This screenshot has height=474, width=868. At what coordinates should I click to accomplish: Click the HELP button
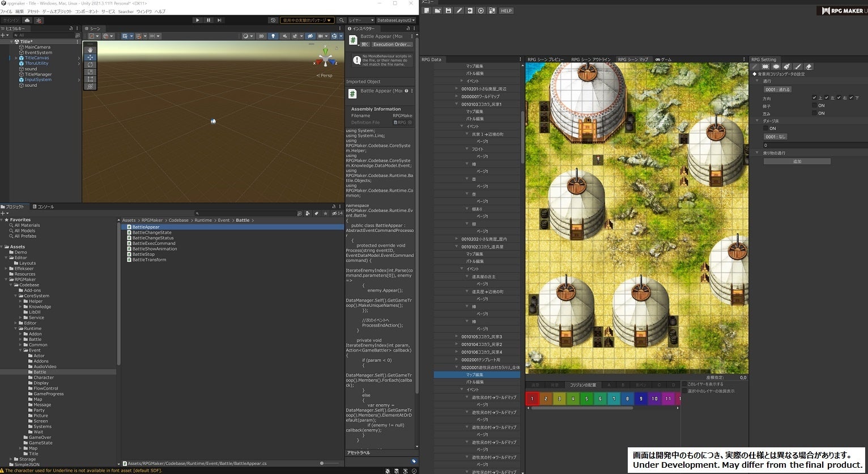click(507, 10)
